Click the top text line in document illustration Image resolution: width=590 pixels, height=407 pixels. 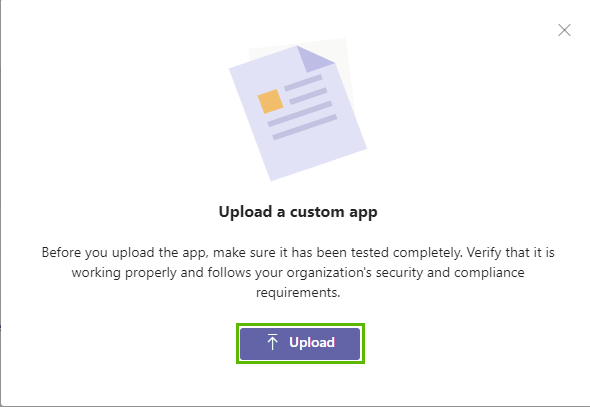pos(303,83)
